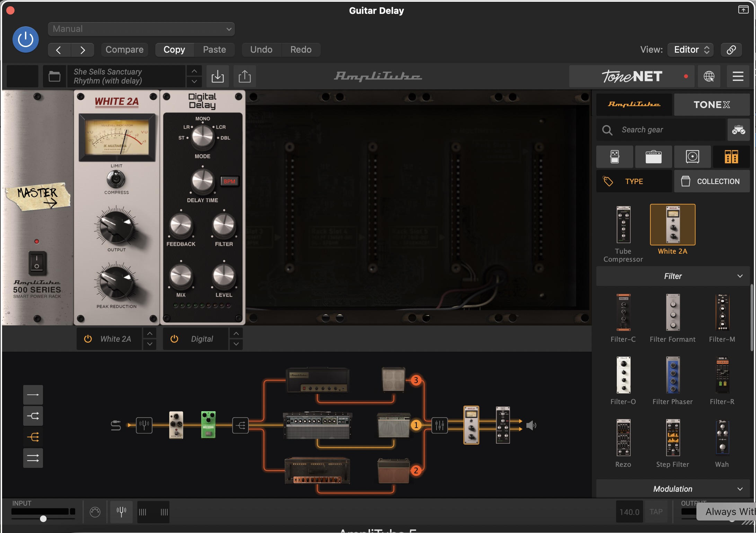Viewport: 756px width, 533px height.
Task: Click the Redo button
Action: (301, 50)
